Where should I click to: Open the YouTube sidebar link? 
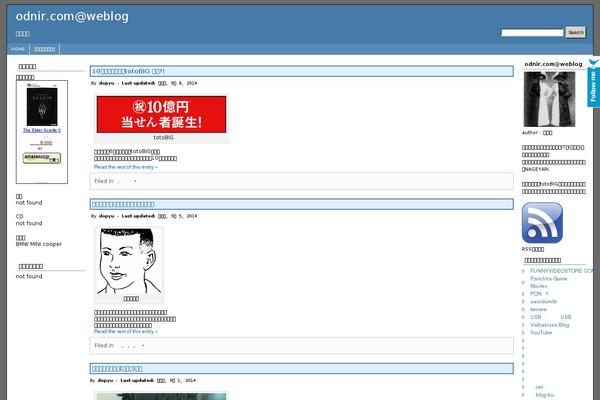click(541, 333)
